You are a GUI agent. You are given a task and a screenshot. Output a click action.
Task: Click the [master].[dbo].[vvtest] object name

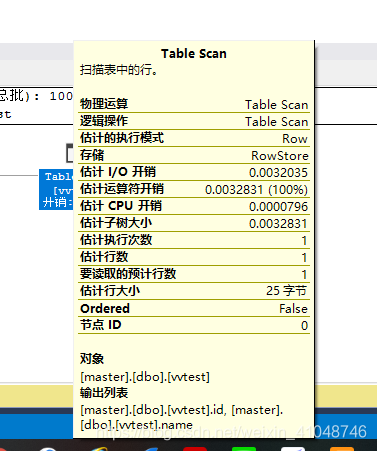click(x=145, y=377)
